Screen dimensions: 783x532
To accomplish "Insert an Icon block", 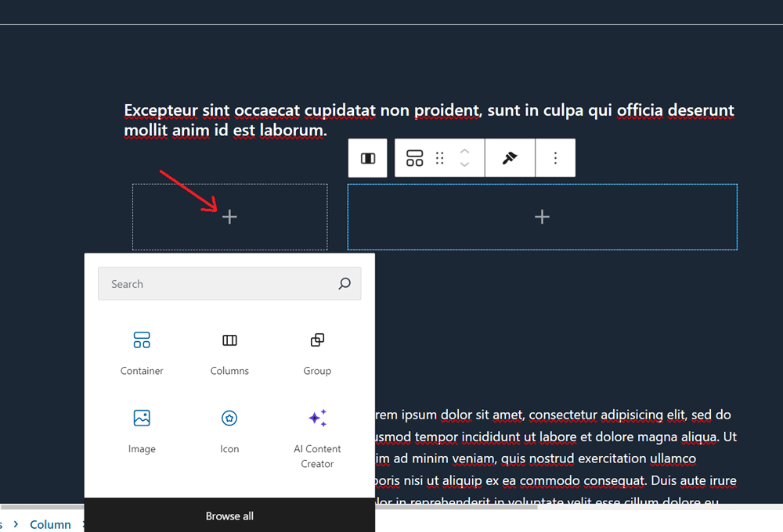I will [x=229, y=430].
